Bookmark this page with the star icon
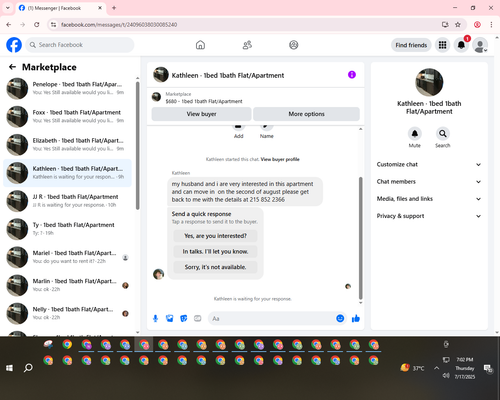The width and height of the screenshot is (500, 400). 458,25
